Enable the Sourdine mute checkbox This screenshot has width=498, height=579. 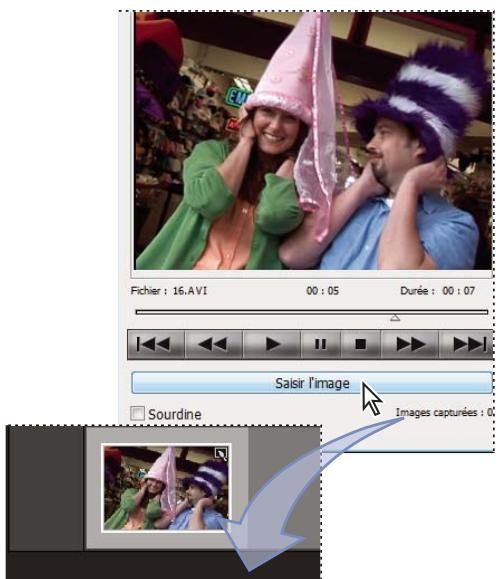[138, 413]
